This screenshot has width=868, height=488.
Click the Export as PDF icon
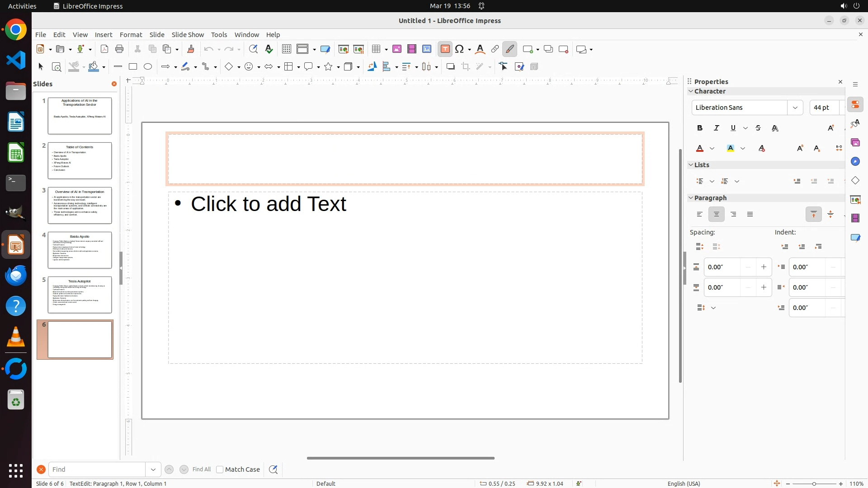(x=104, y=49)
